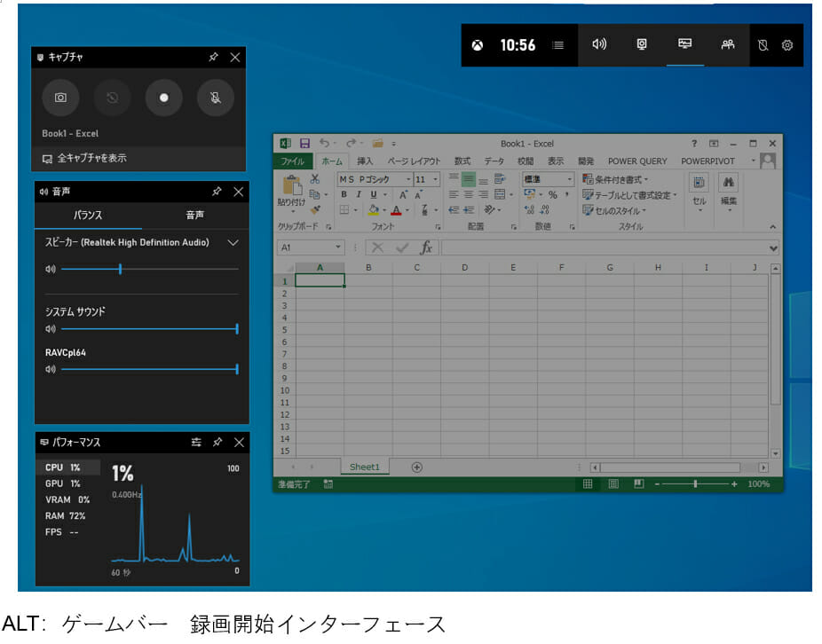Open the widget menu icon
This screenshot has width=822, height=644.
click(x=558, y=44)
